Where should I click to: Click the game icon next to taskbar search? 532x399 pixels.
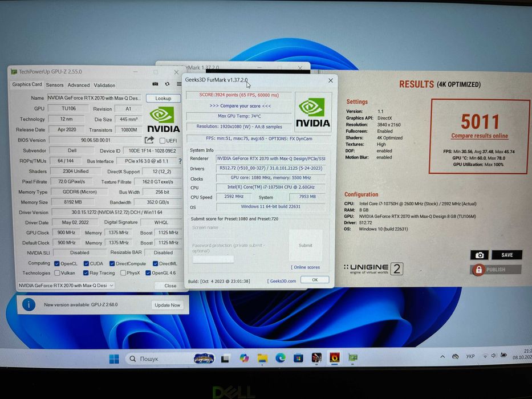pos(204,359)
